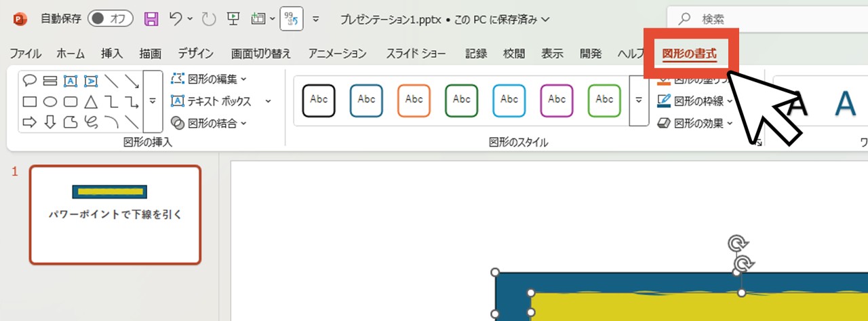Switch to the 表示 tab
Viewport: 868px width, 321px height.
(552, 54)
